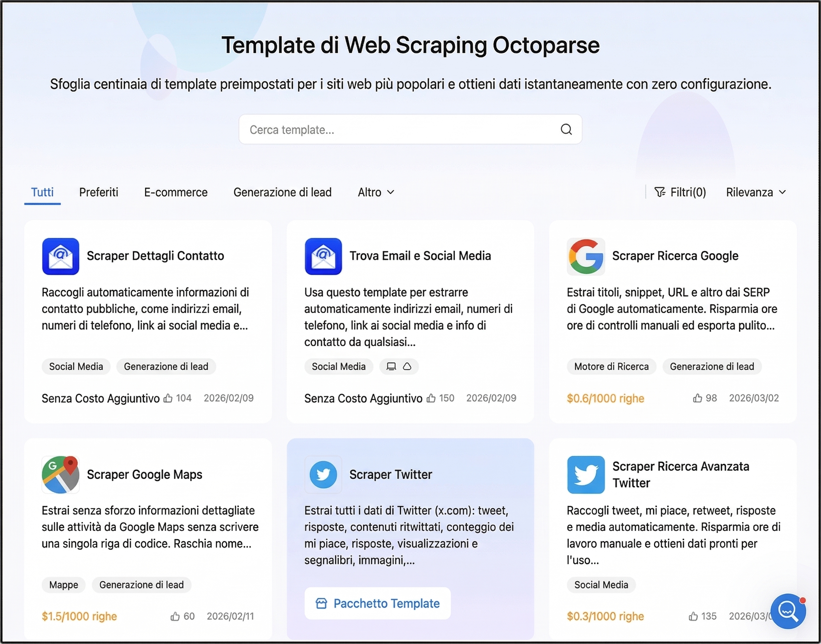821x644 pixels.
Task: Select the Twitter bird icon on Scraper Twitter
Action: tap(323, 475)
